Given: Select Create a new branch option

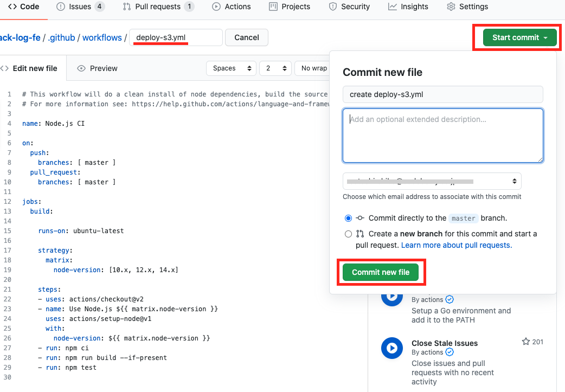Looking at the screenshot, I should tap(348, 234).
